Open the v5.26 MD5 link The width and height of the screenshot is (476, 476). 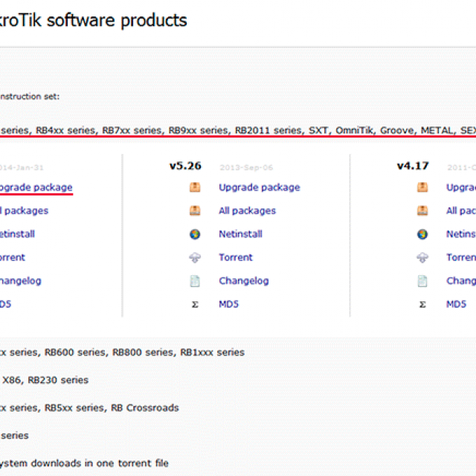(228, 304)
